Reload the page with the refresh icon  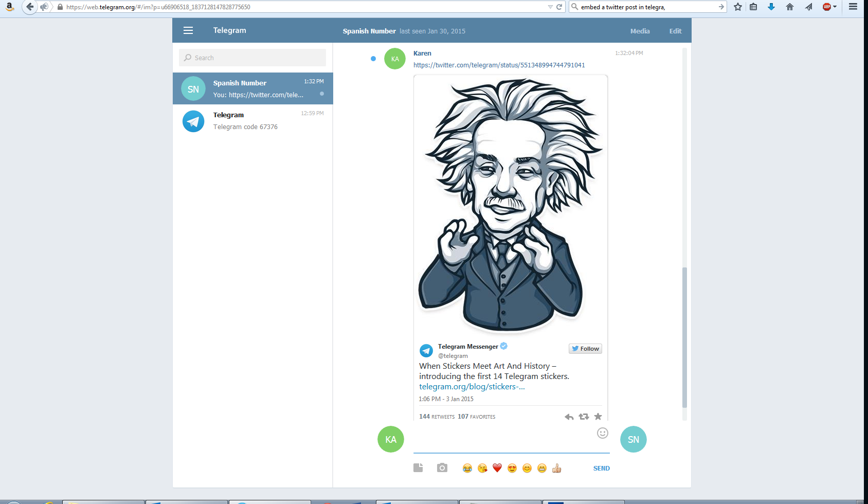click(x=559, y=7)
